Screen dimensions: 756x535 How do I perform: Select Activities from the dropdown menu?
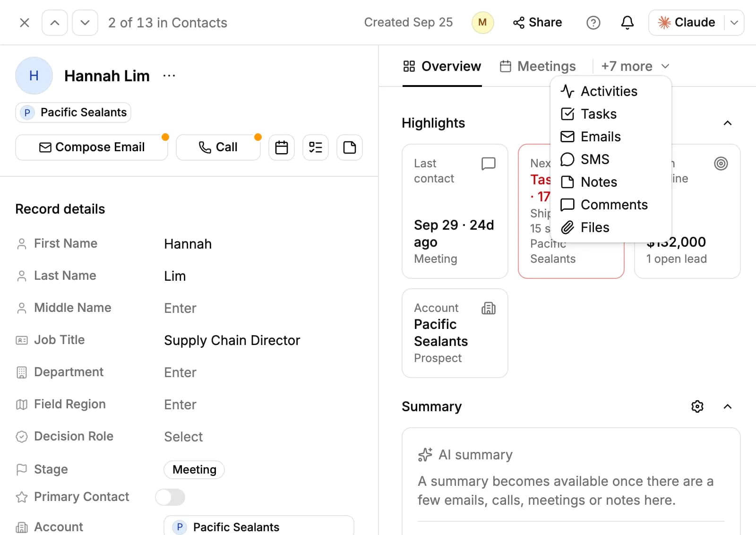pos(610,91)
